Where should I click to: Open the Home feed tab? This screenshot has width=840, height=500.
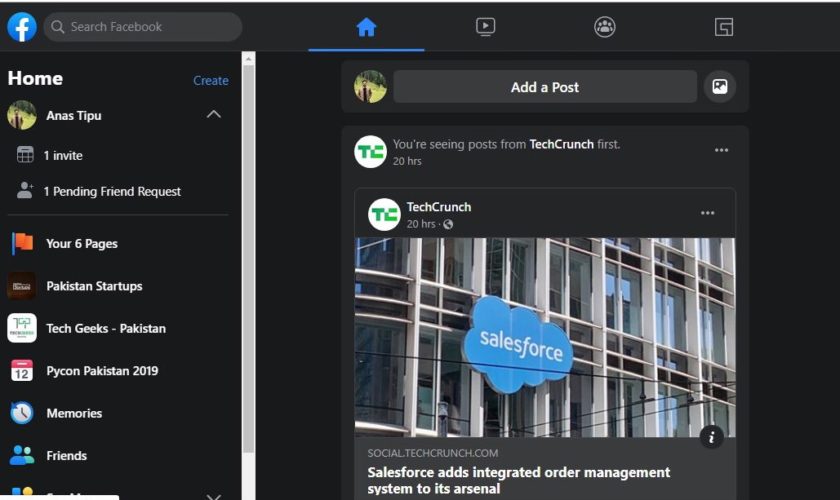point(366,27)
